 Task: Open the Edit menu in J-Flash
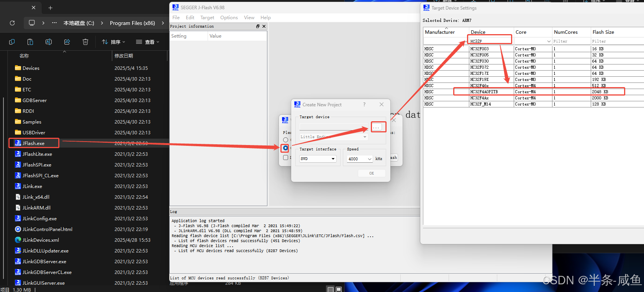(190, 18)
